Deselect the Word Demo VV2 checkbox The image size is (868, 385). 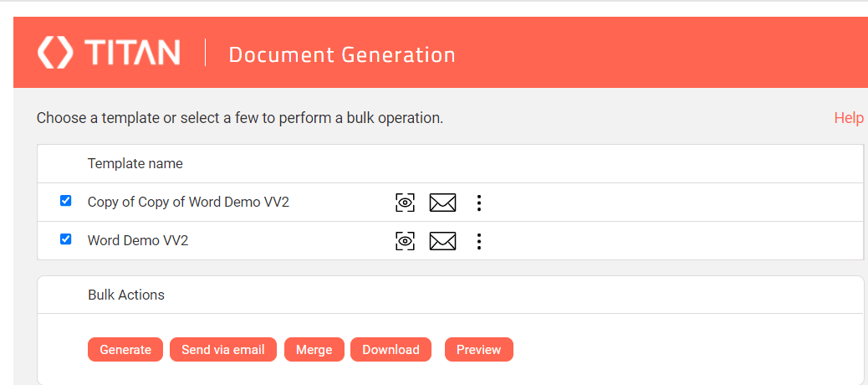tap(66, 239)
